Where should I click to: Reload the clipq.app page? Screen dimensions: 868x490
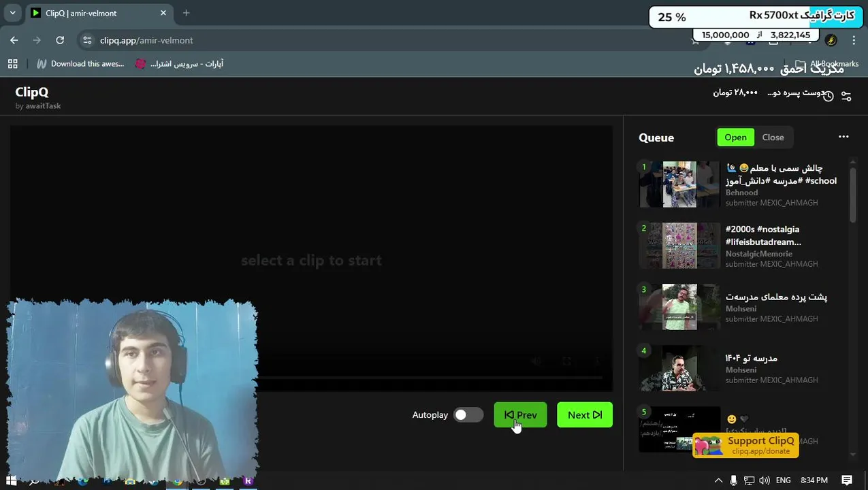click(60, 40)
